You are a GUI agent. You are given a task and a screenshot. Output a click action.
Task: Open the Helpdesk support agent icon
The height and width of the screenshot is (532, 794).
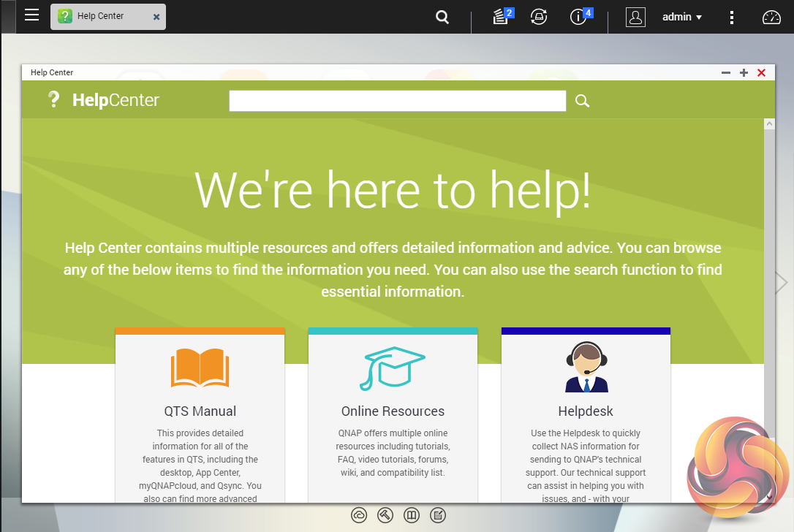tap(586, 367)
